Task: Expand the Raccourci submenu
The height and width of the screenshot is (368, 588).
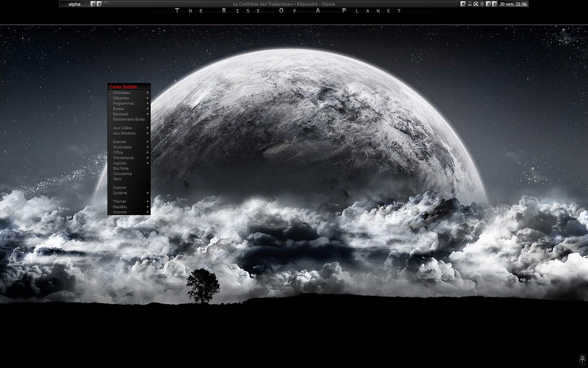Action: point(129,114)
